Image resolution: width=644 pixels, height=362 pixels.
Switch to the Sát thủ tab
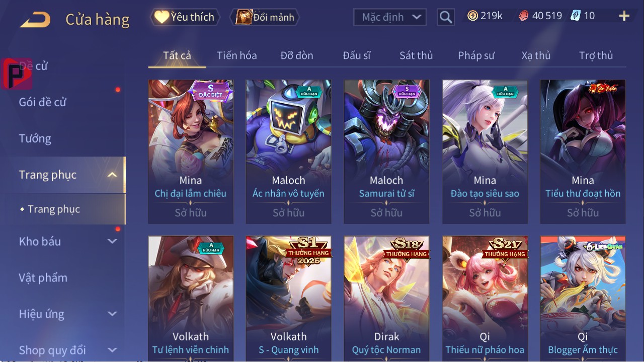(416, 56)
